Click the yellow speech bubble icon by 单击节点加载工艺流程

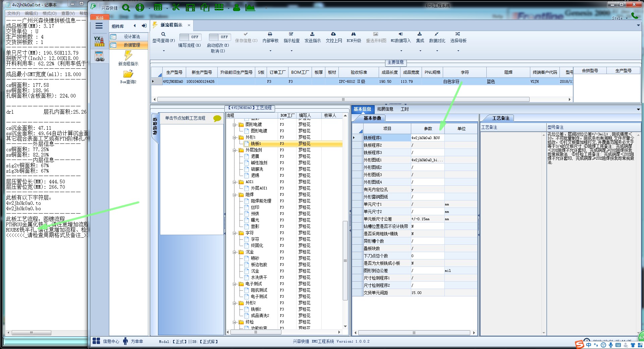(217, 118)
